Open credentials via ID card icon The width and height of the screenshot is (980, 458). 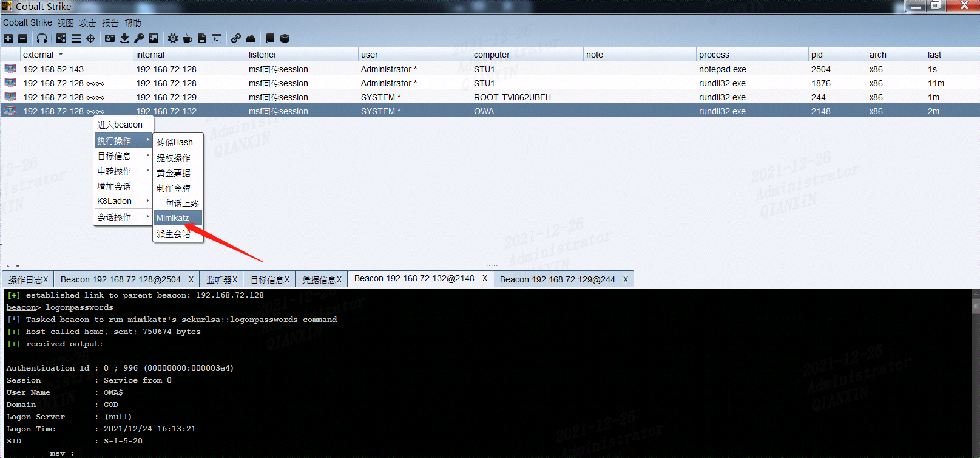point(109,38)
